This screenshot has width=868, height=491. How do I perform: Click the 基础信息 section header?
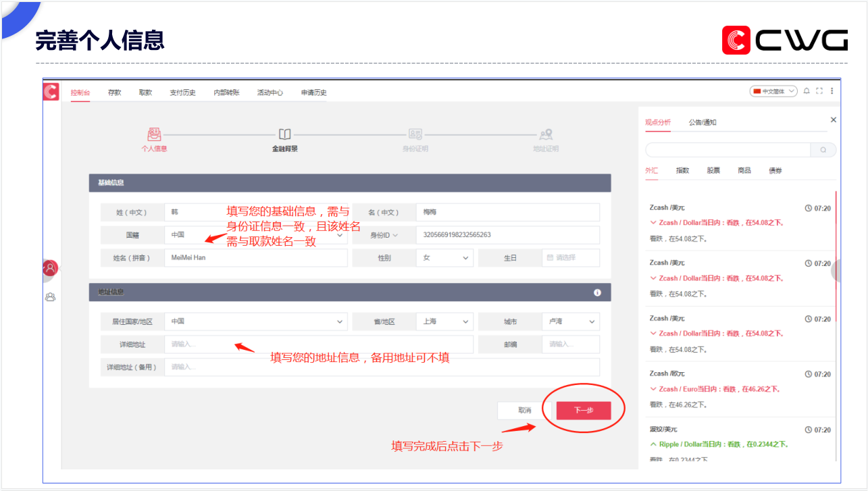350,183
